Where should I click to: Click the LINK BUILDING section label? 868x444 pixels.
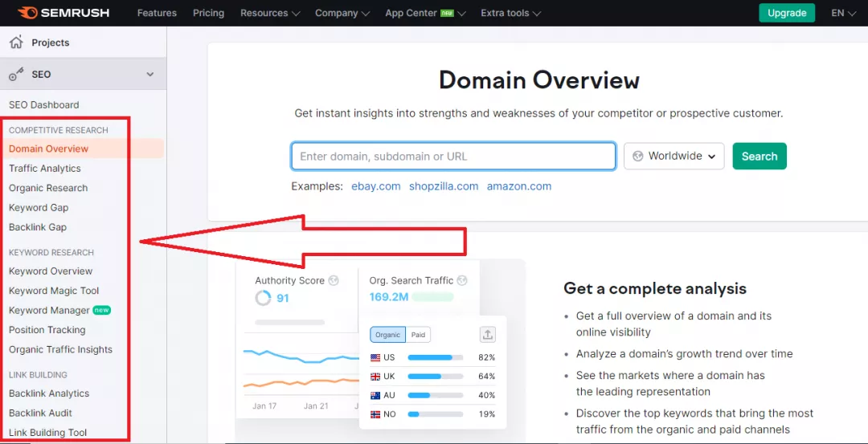[x=39, y=375]
